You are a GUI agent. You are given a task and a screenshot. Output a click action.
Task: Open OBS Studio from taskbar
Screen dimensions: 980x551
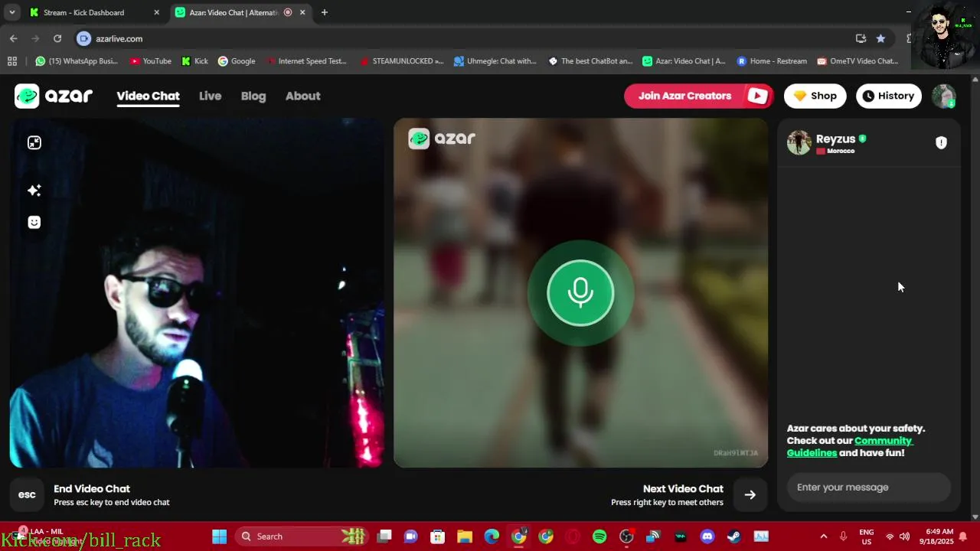tap(626, 536)
